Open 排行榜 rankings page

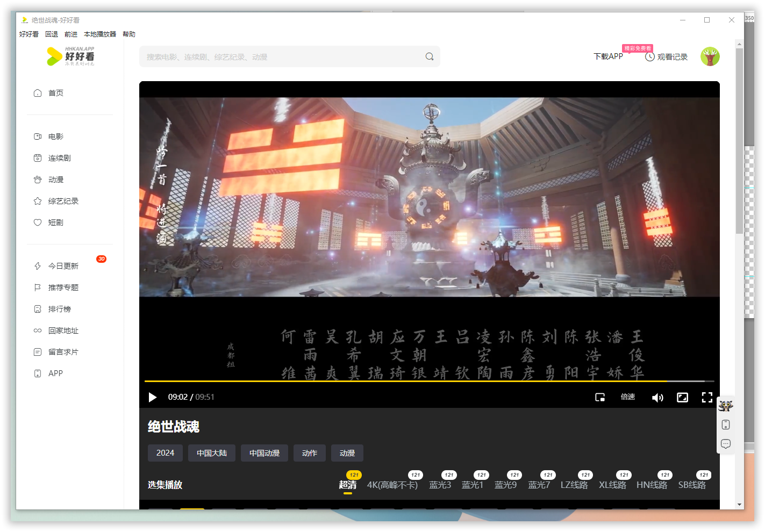tap(60, 309)
